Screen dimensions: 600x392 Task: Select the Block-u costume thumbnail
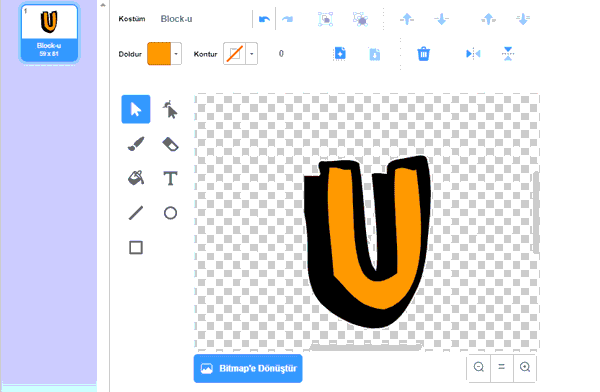[49, 33]
